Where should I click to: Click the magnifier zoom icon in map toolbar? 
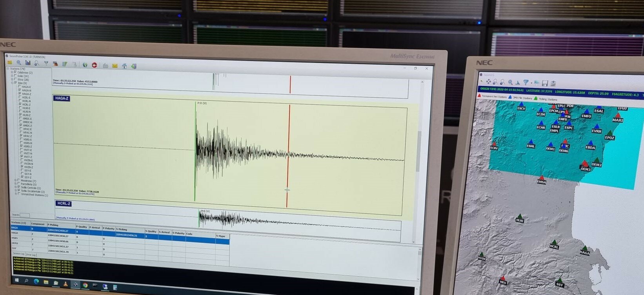[x=510, y=82]
